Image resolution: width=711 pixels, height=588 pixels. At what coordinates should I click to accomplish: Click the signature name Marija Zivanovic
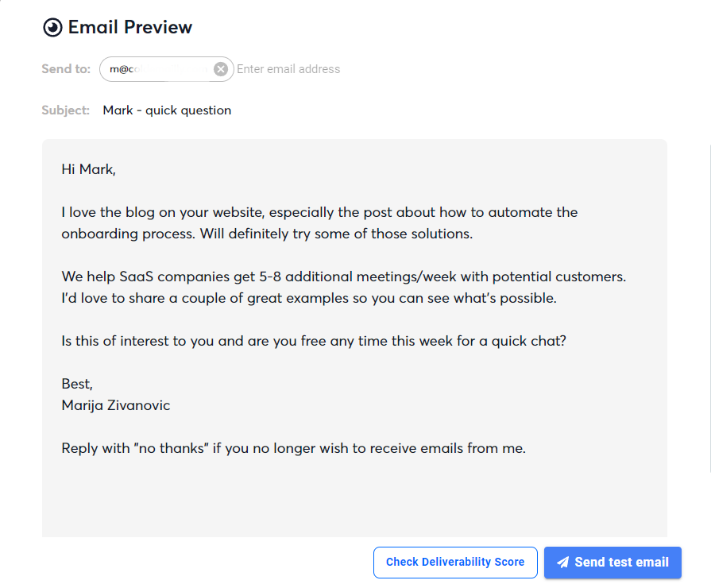(x=116, y=405)
